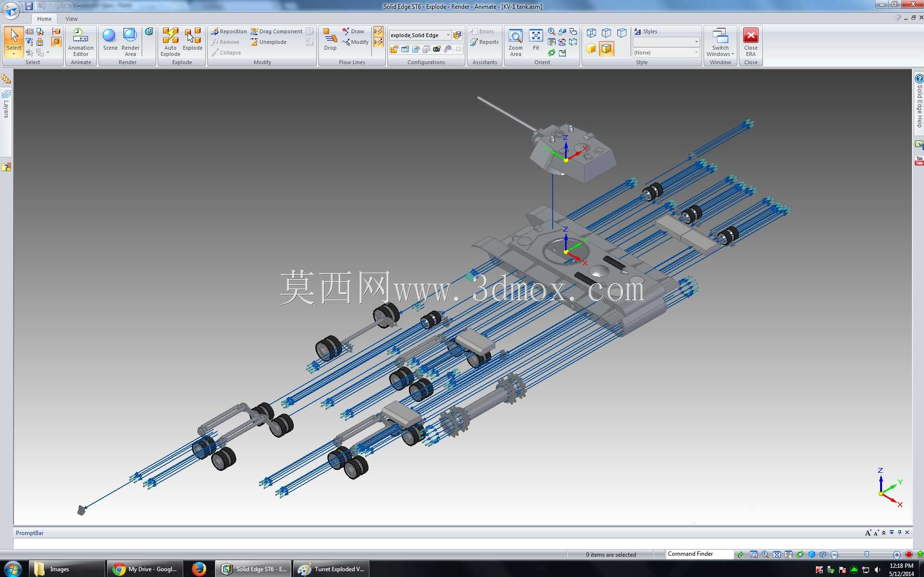Screen dimensions: 924x577
Task: Click the Zoom tool in Orient group
Action: click(x=552, y=31)
